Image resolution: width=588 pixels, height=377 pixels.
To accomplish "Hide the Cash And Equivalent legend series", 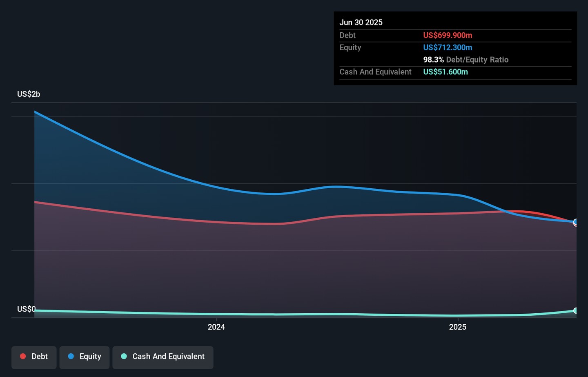I will click(163, 357).
